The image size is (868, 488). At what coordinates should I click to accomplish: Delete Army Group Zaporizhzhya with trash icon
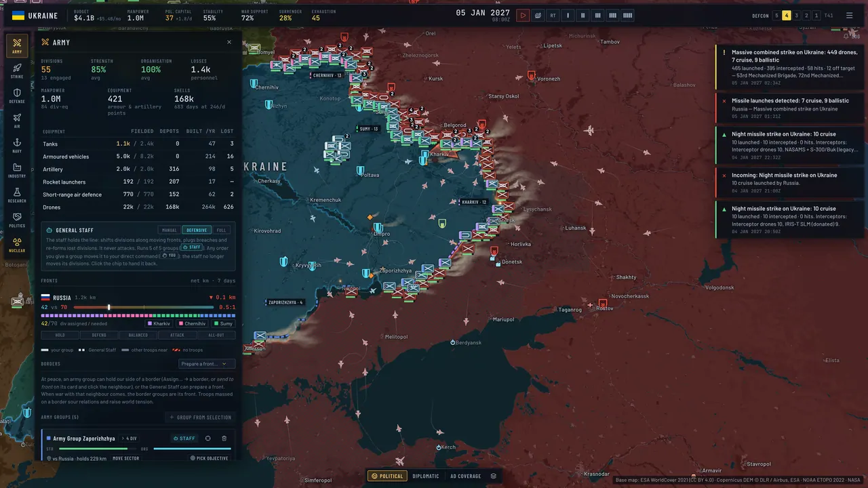tap(224, 439)
